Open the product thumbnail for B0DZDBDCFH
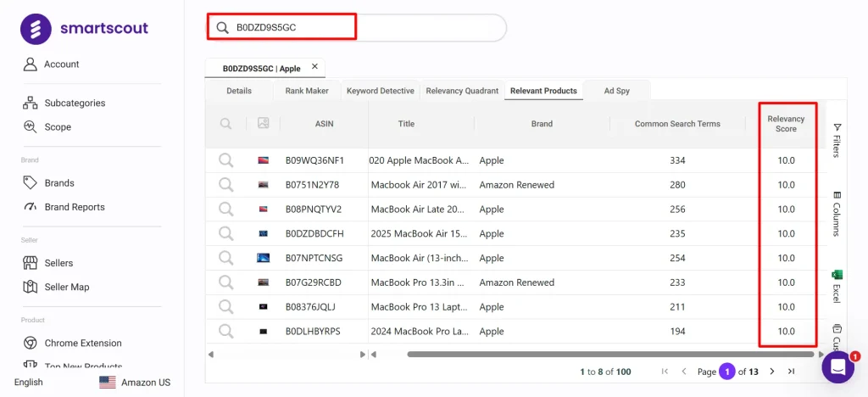Screen dimensions: 868x397 (264, 233)
